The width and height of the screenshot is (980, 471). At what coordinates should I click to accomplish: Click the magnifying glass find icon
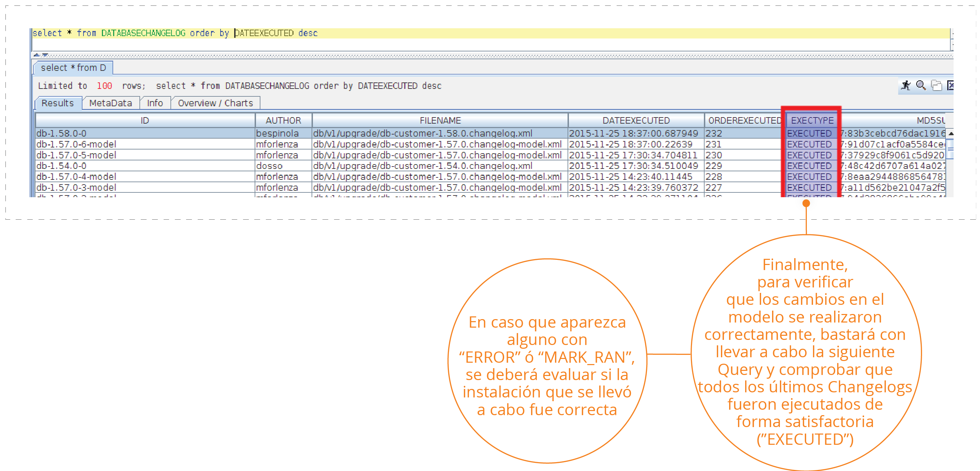click(921, 85)
